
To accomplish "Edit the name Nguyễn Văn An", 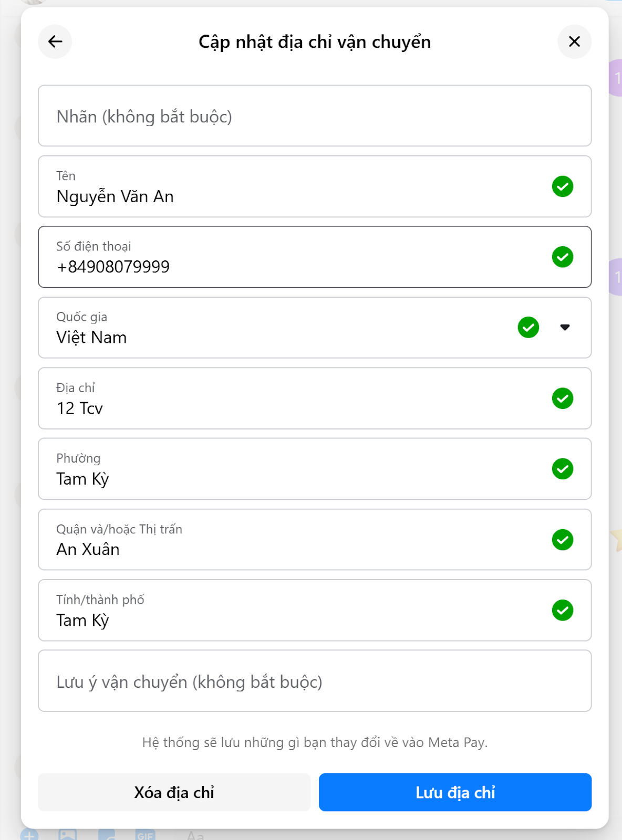I will 315,186.
